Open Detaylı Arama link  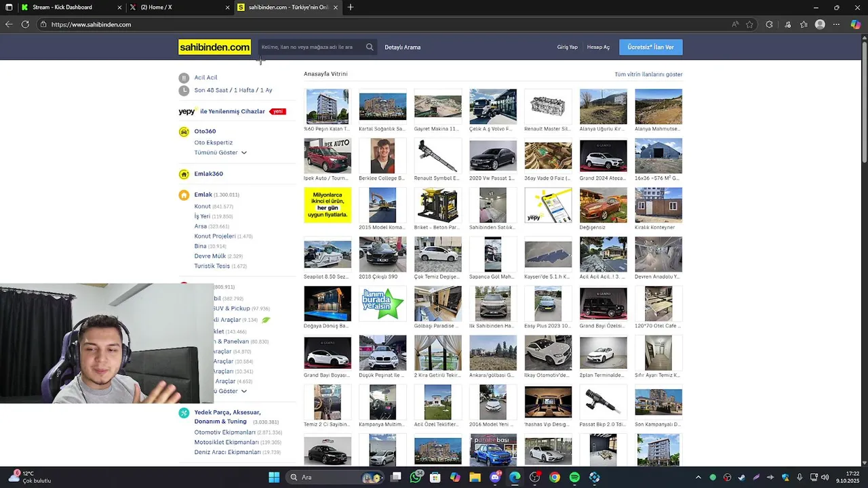point(403,47)
